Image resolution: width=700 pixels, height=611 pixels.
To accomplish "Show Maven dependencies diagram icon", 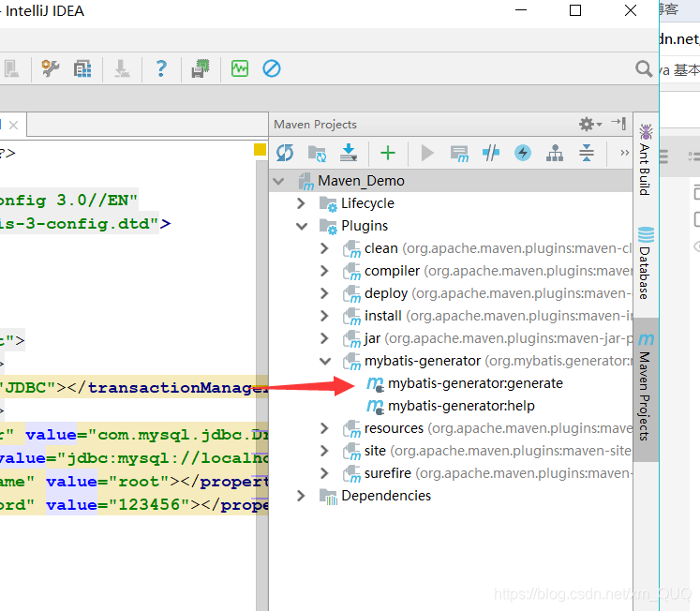I will (x=555, y=153).
